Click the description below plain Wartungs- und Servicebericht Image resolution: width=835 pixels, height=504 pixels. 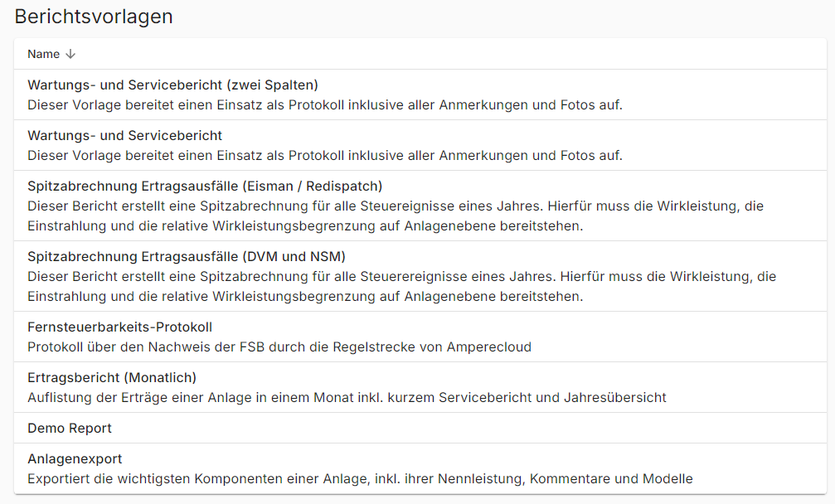[x=324, y=155]
